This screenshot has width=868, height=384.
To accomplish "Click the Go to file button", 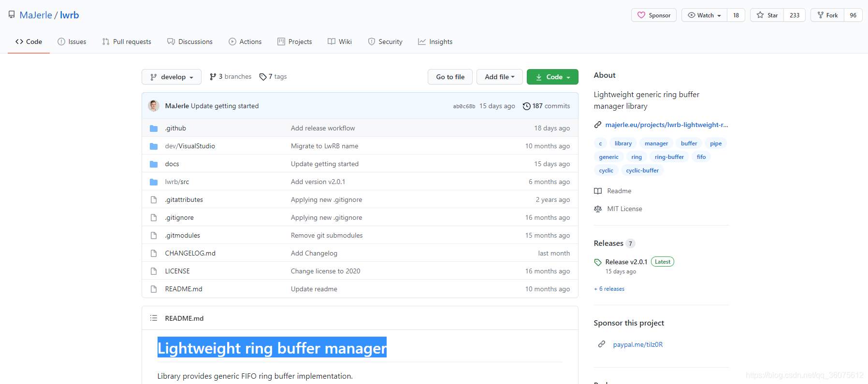I will pos(450,77).
